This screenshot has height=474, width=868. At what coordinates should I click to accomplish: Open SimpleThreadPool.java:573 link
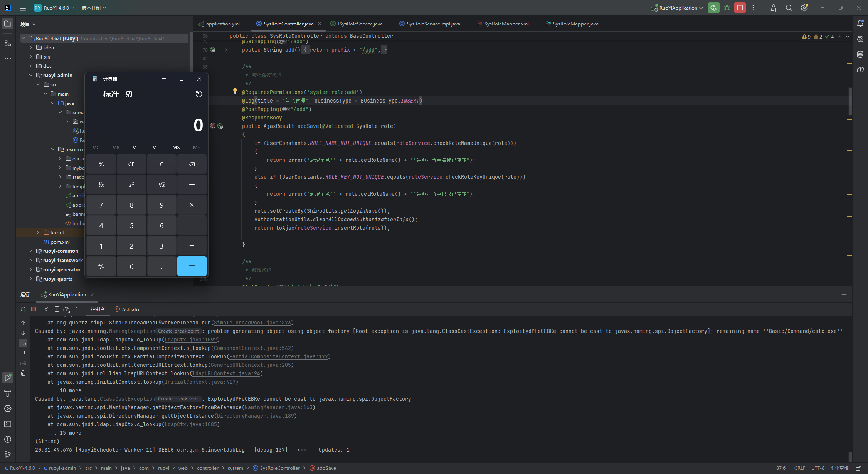[252, 323]
